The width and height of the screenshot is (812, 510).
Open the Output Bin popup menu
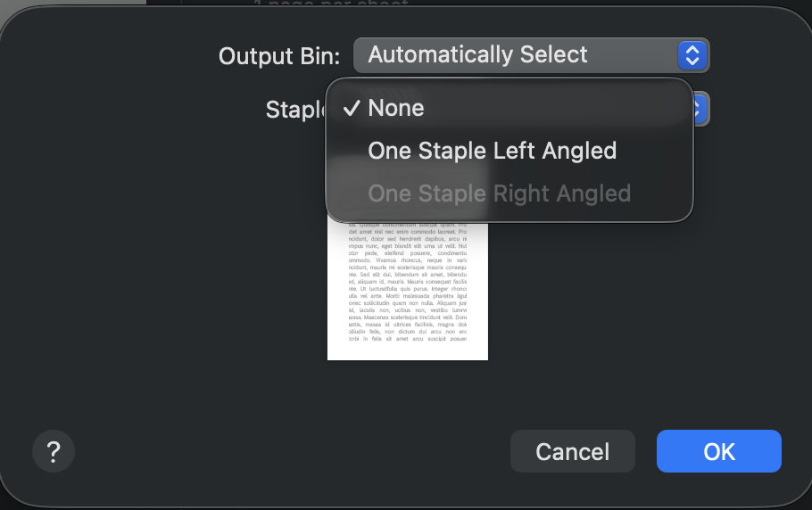click(531, 55)
